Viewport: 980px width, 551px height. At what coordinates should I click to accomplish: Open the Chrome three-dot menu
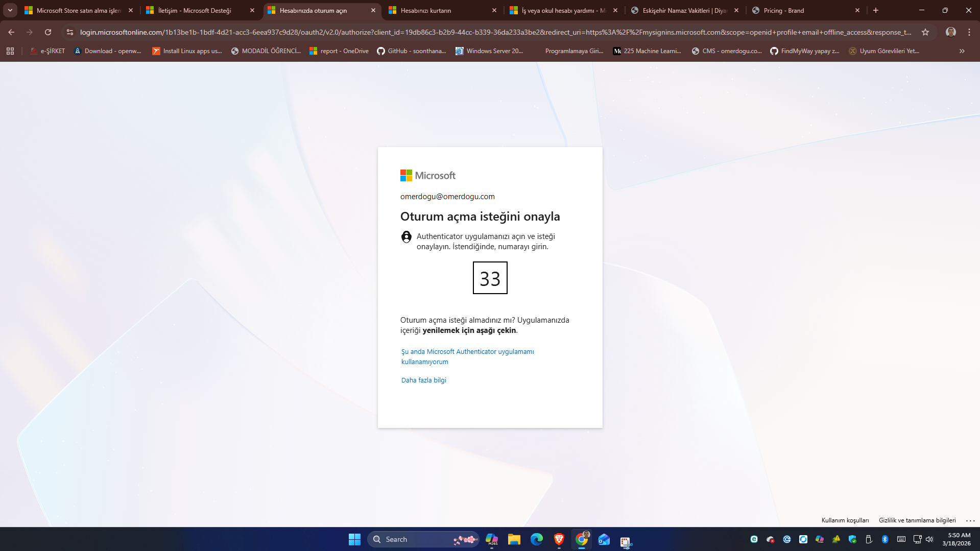969,32
